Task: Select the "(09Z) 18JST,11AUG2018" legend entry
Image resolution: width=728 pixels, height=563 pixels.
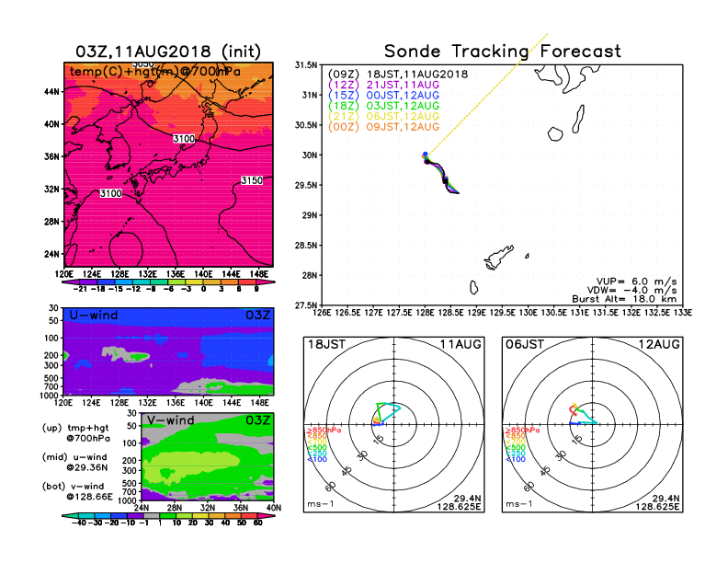Action: (x=398, y=75)
